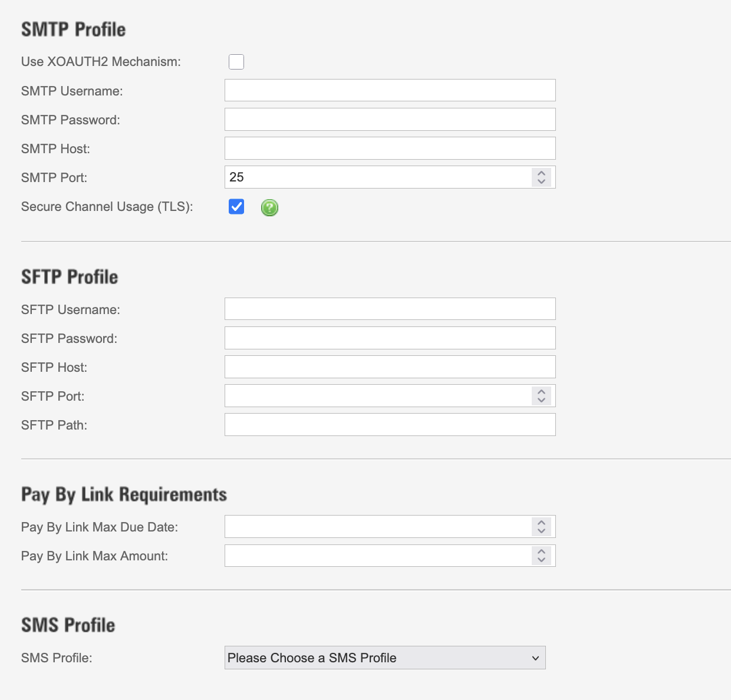Open the SMS Profile dropdown

[385, 658]
